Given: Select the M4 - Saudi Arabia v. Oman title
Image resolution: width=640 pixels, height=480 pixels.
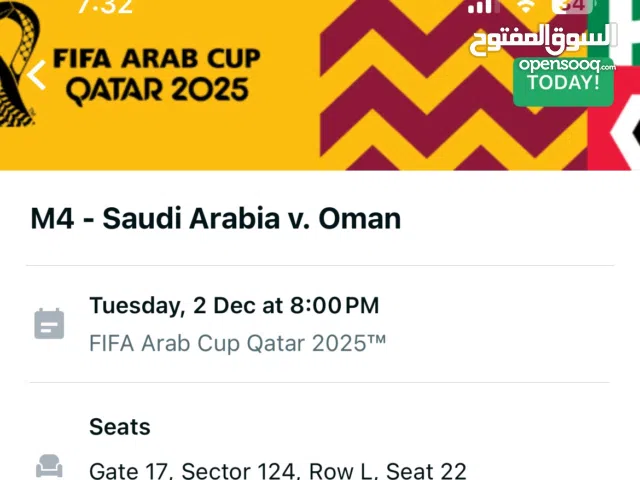Looking at the screenshot, I should tap(216, 218).
